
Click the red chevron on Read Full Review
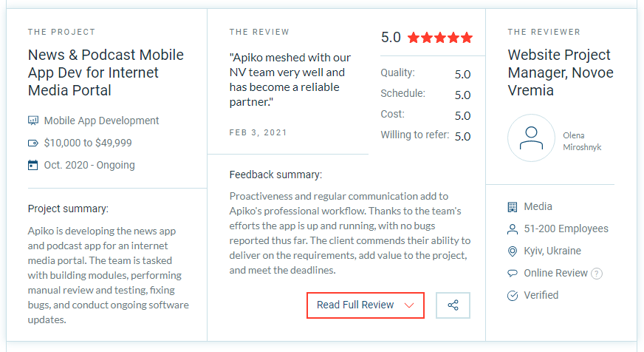pos(408,305)
